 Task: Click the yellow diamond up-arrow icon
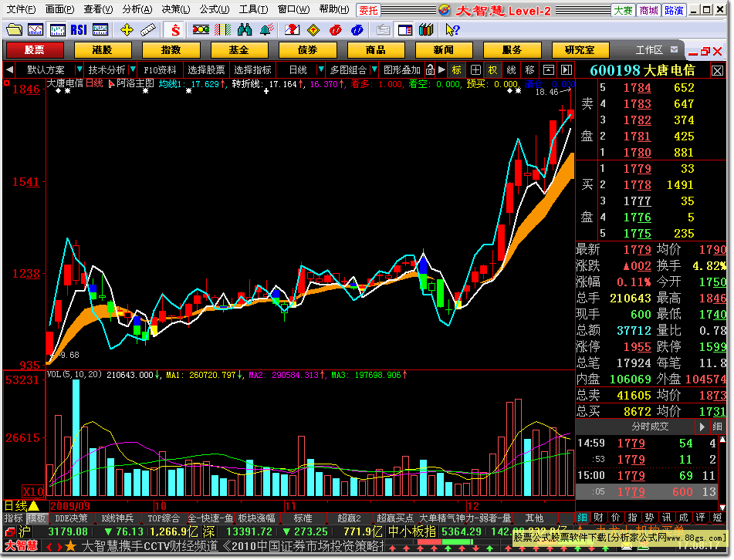[x=313, y=30]
